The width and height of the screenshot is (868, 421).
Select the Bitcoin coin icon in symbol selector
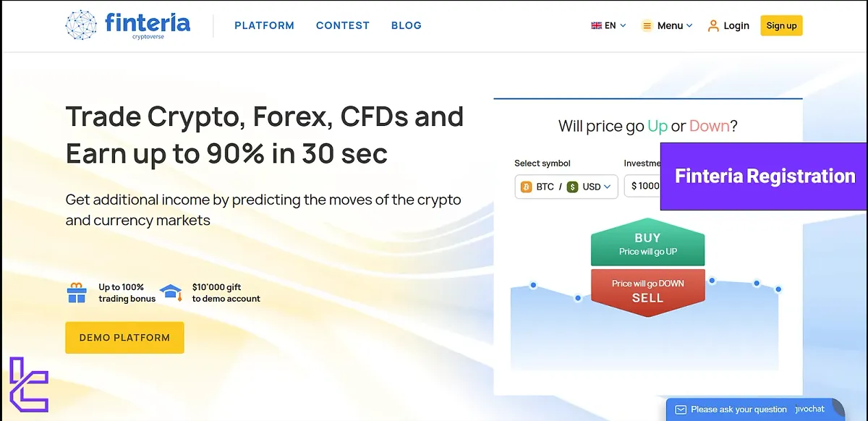pos(525,187)
